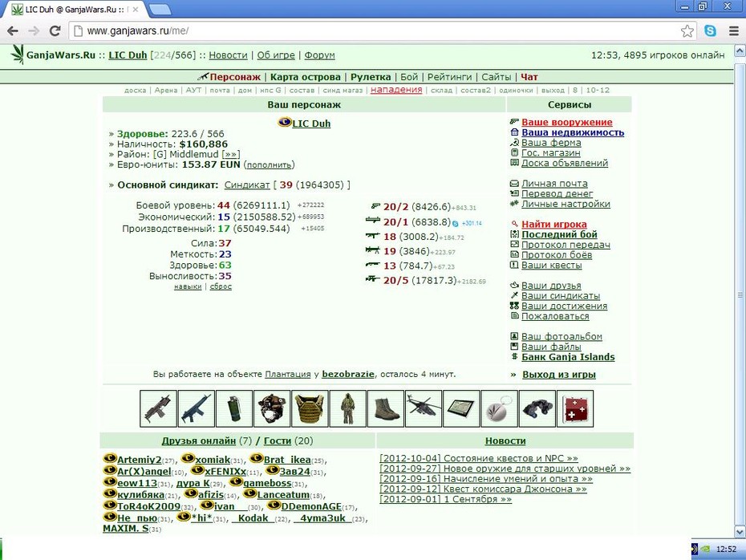Image resolution: width=746 pixels, height=560 pixels.
Task: Click the helicopter transport slot
Action: pos(424,408)
